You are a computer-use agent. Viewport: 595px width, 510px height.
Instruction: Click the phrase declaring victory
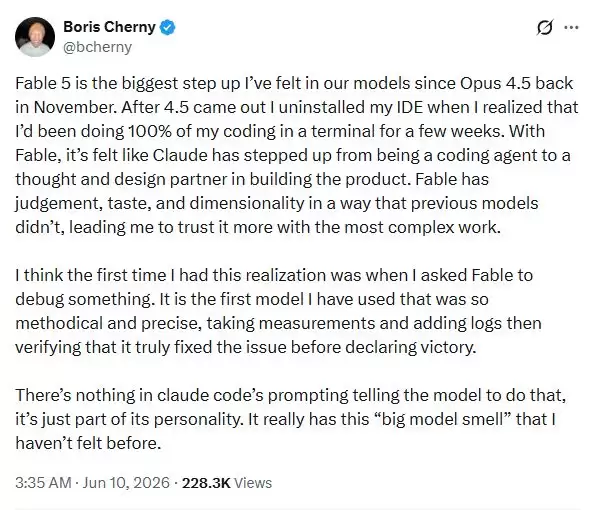tap(409, 347)
